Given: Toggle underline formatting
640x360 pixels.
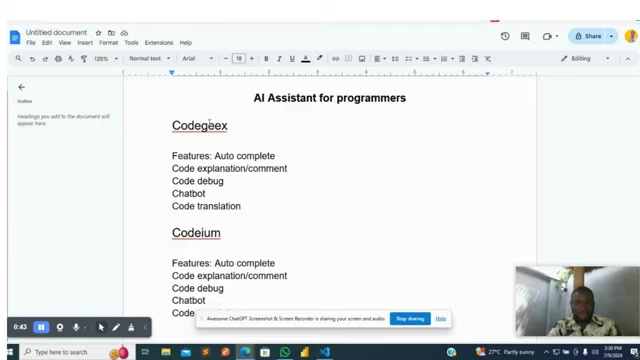Looking at the screenshot, I should 292,59.
